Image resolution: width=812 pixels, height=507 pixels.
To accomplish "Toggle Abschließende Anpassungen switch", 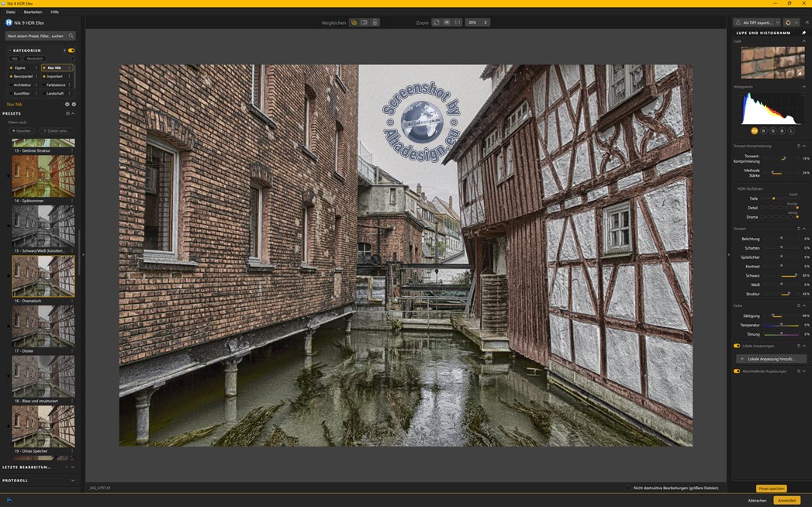I will click(737, 371).
